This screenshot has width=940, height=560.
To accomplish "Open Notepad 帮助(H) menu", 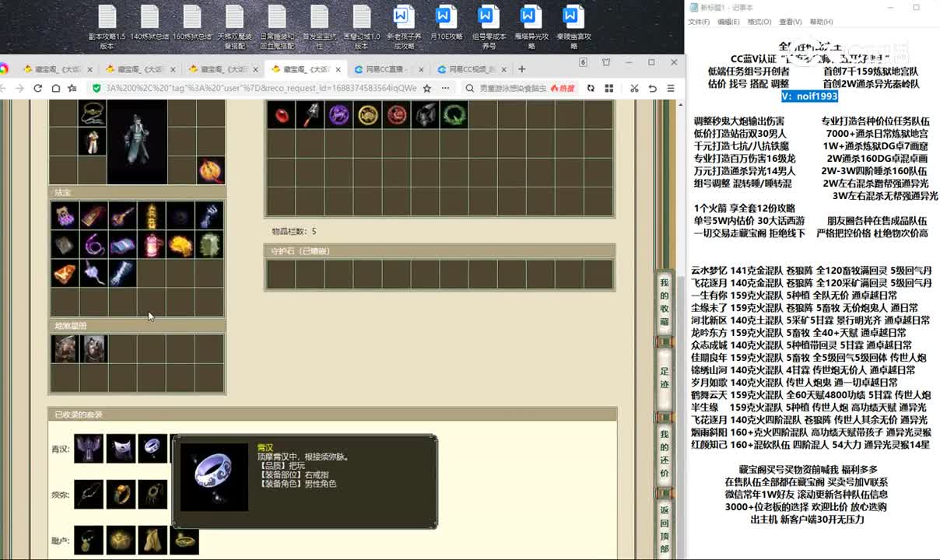I will [821, 22].
